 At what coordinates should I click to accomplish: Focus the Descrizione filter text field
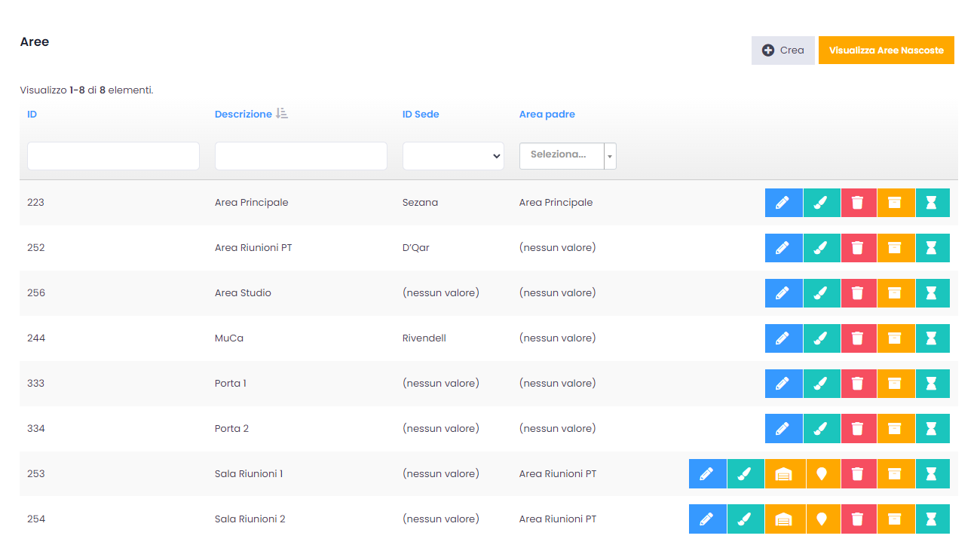pos(301,156)
